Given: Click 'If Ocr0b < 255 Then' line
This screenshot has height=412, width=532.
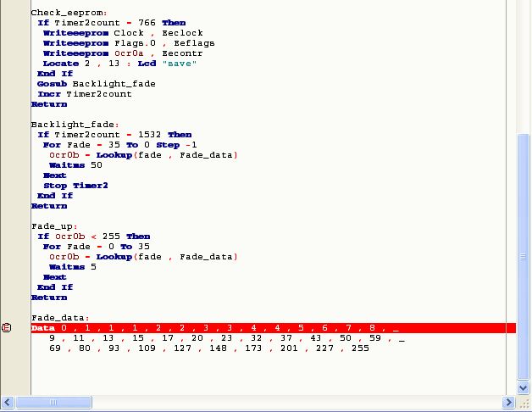Looking at the screenshot, I should click(x=94, y=237).
